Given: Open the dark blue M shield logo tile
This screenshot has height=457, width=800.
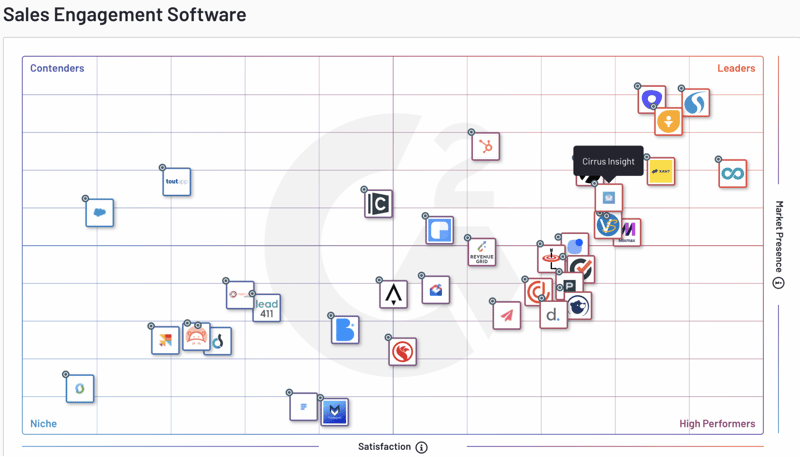Looking at the screenshot, I should point(335,412).
